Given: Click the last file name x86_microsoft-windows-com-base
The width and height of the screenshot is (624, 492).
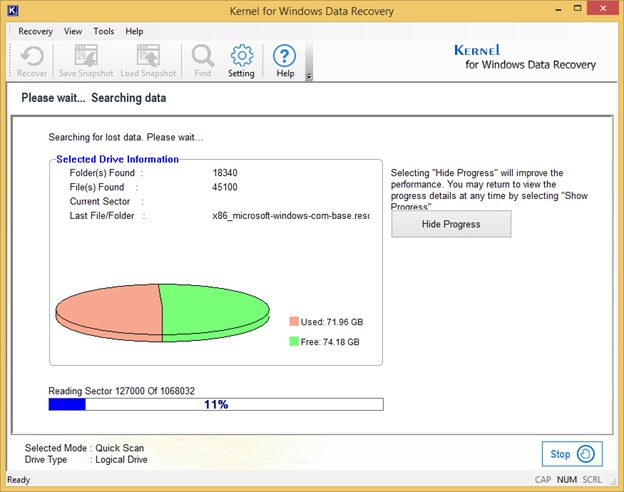Looking at the screenshot, I should pyautogui.click(x=291, y=216).
